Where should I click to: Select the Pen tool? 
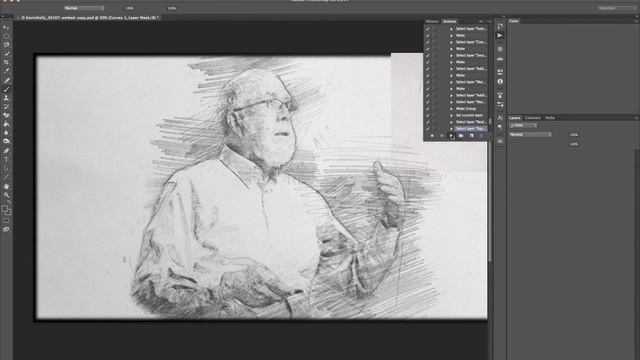tap(6, 151)
